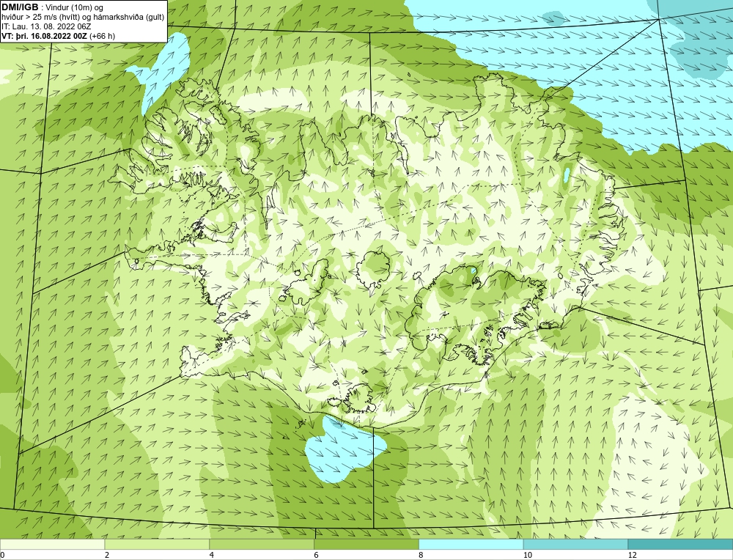The width and height of the screenshot is (733, 560).
Task: Click the legend scale label '12'
Action: click(x=632, y=556)
